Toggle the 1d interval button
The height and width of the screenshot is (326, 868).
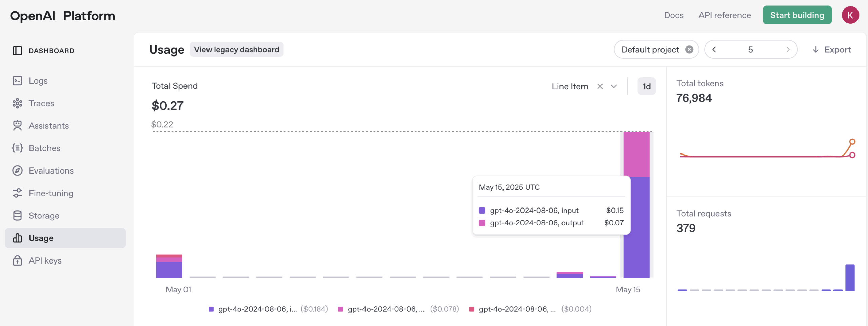(646, 86)
